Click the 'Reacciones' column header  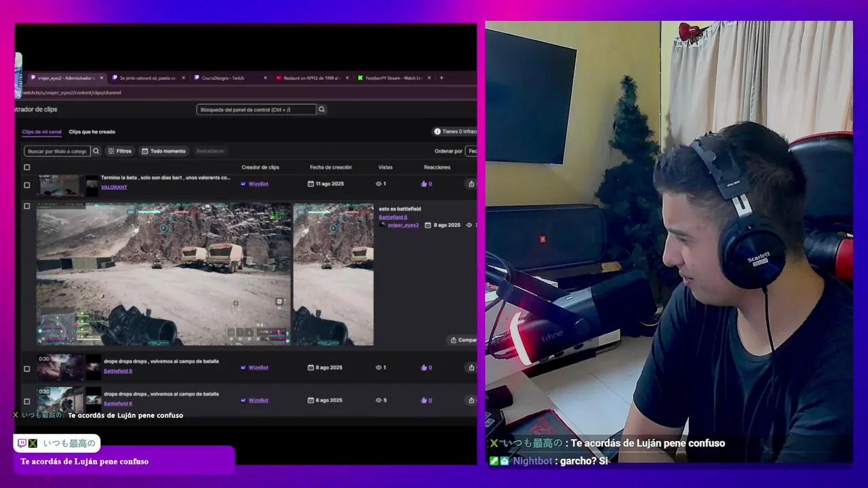tap(437, 167)
